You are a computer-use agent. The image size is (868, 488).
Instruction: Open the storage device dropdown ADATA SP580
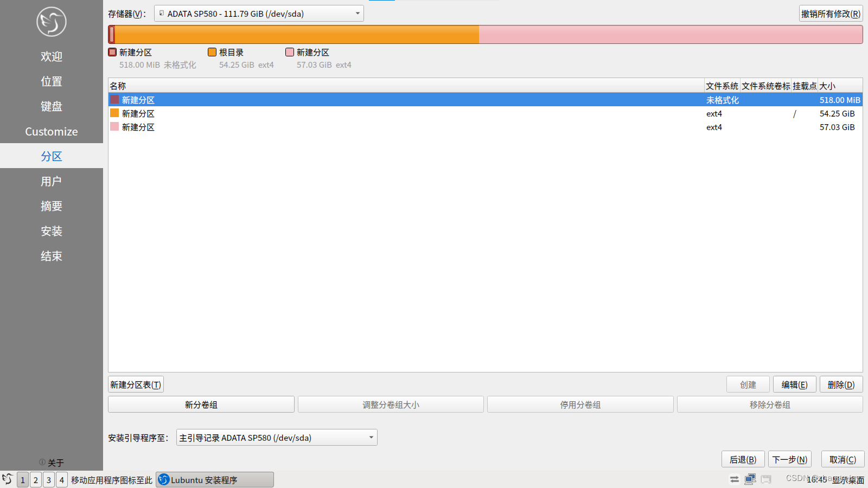(259, 14)
